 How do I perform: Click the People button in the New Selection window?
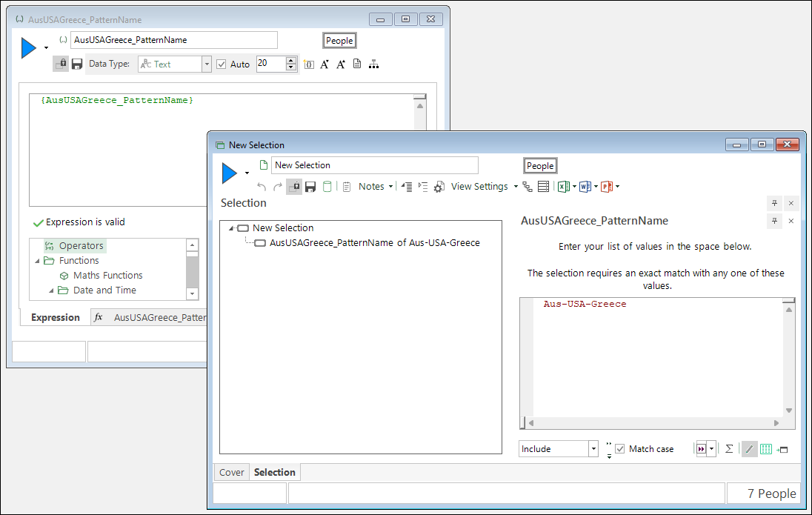pos(540,166)
